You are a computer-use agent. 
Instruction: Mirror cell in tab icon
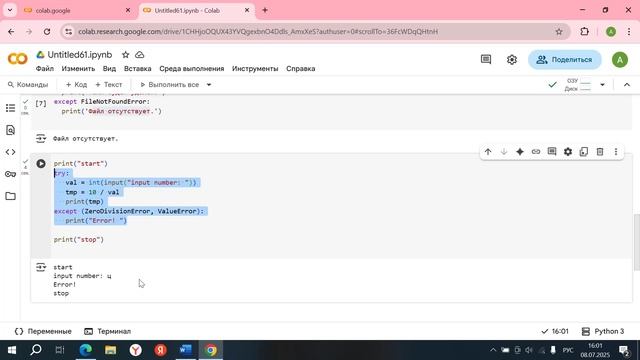tap(584, 152)
